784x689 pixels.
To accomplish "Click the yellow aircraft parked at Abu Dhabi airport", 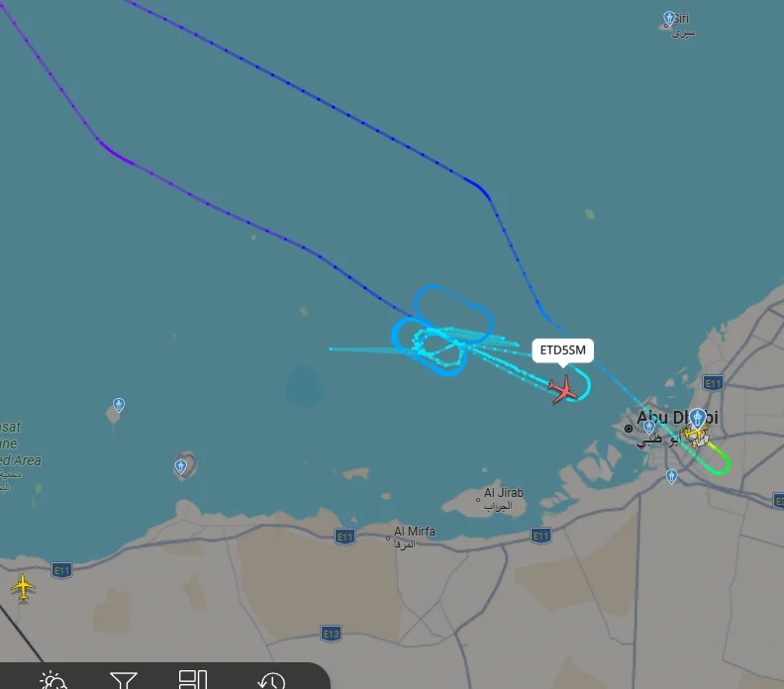I will (694, 433).
